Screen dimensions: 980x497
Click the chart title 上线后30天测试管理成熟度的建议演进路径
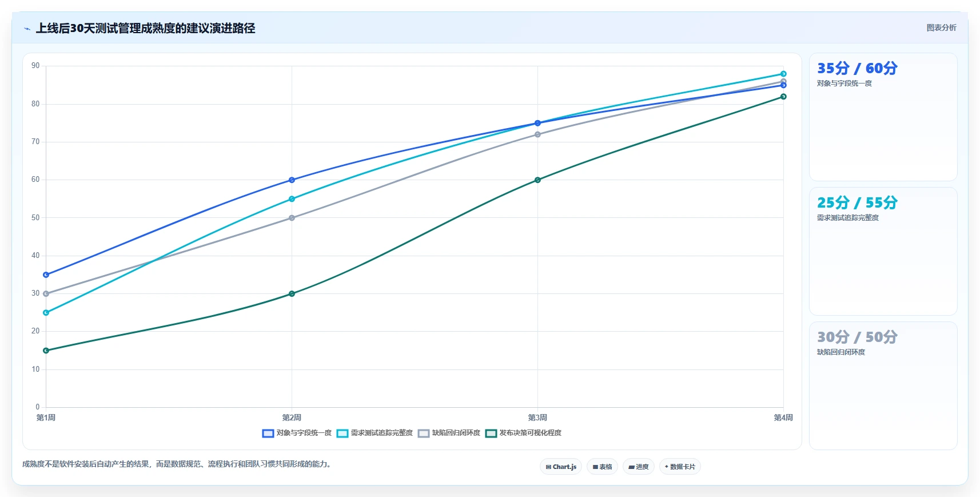click(x=146, y=28)
